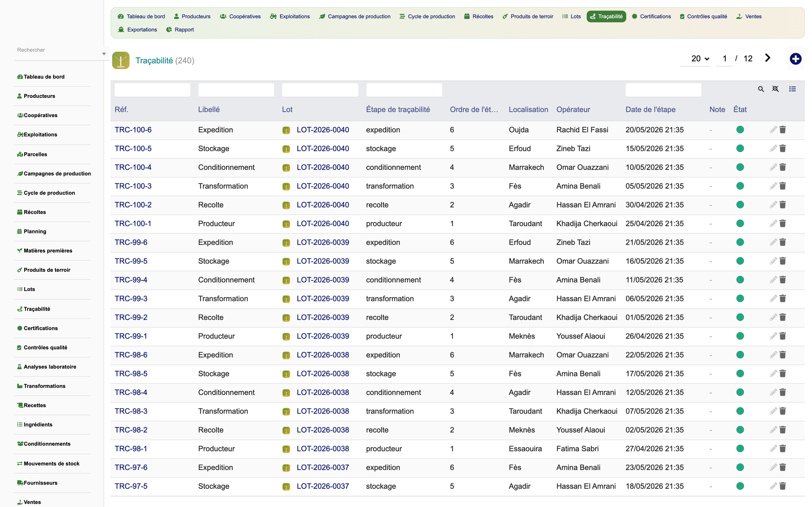This screenshot has width=812, height=507.
Task: Open the Contrôles qualité top tab
Action: [x=704, y=16]
